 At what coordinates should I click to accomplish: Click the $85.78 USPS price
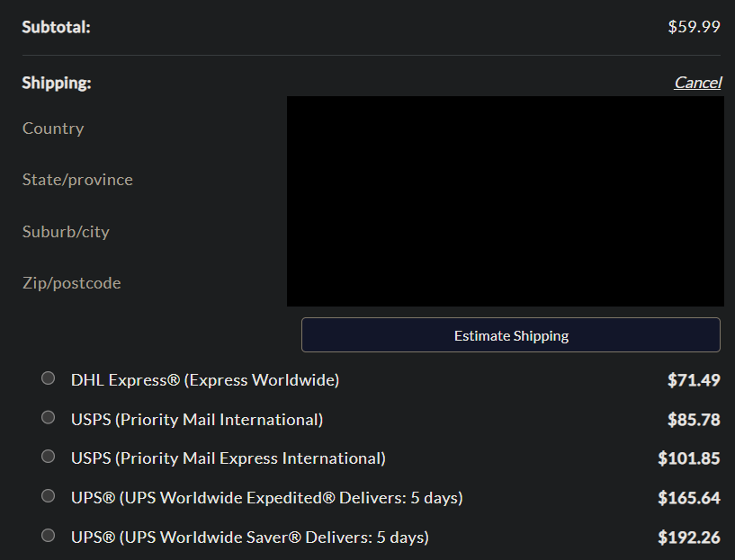(694, 420)
